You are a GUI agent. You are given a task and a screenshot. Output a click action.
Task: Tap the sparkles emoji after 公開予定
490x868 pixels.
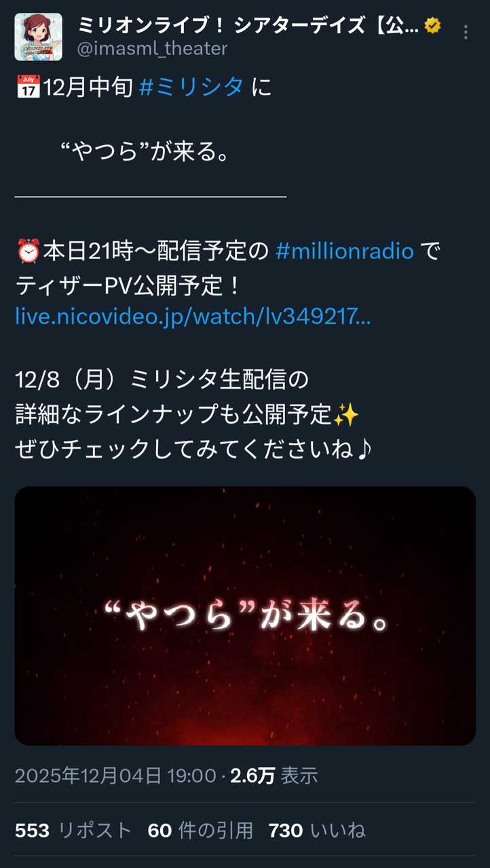point(346,415)
